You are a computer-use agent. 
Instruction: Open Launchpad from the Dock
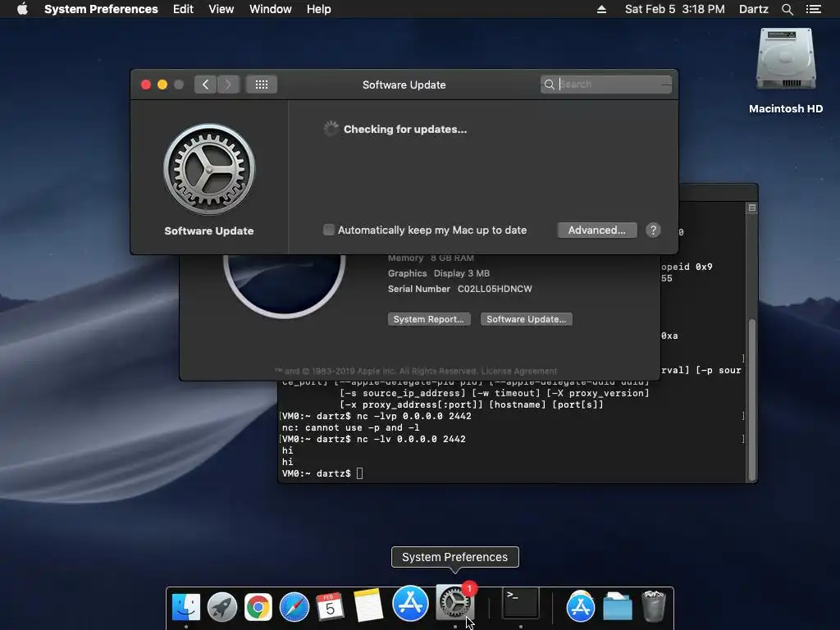pos(221,607)
